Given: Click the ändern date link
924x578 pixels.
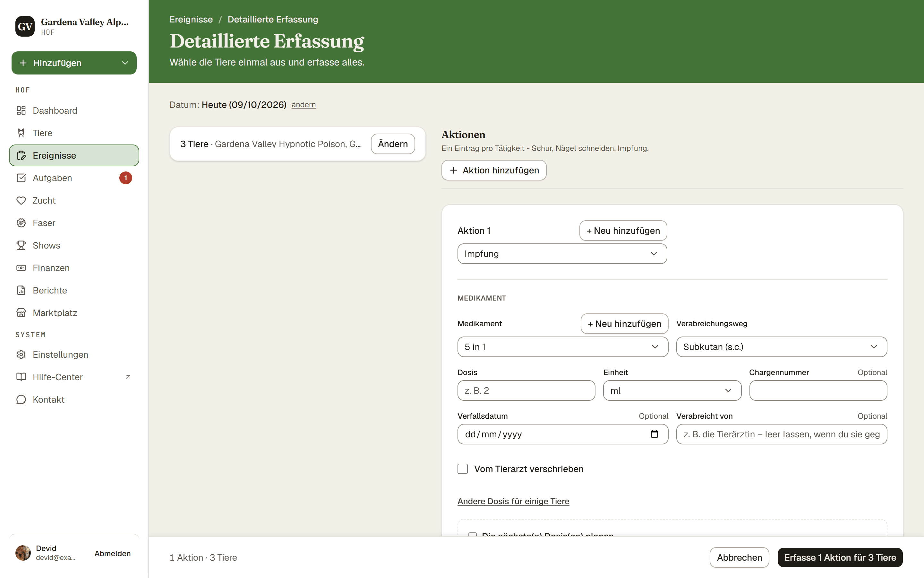Looking at the screenshot, I should (304, 105).
